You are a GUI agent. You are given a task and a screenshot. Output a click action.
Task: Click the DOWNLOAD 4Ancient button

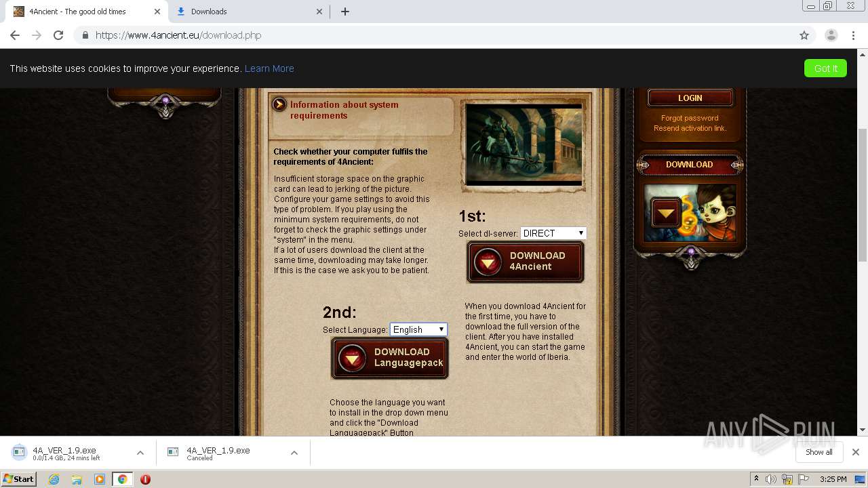[526, 262]
